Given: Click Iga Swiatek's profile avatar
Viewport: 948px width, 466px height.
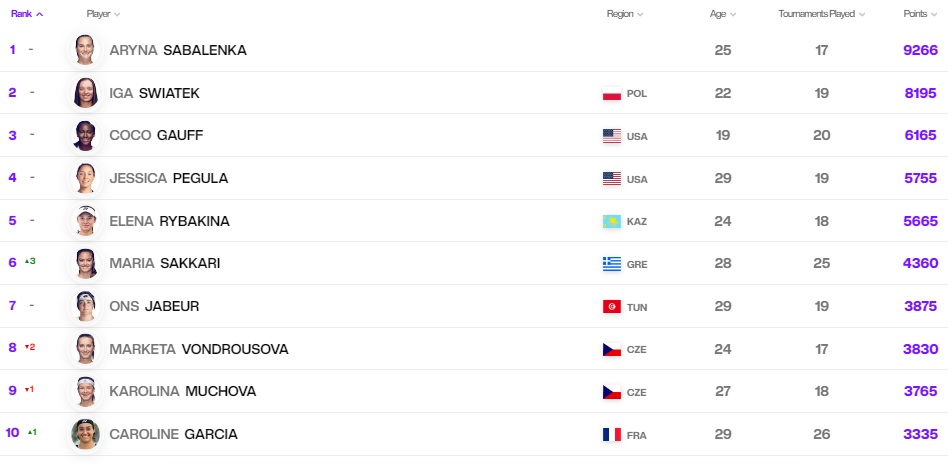Looking at the screenshot, I should [x=85, y=92].
